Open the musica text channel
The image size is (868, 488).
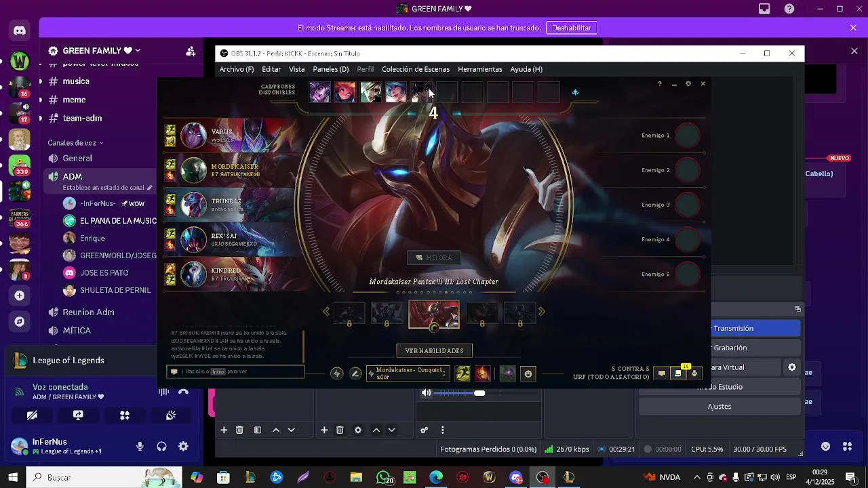click(76, 81)
